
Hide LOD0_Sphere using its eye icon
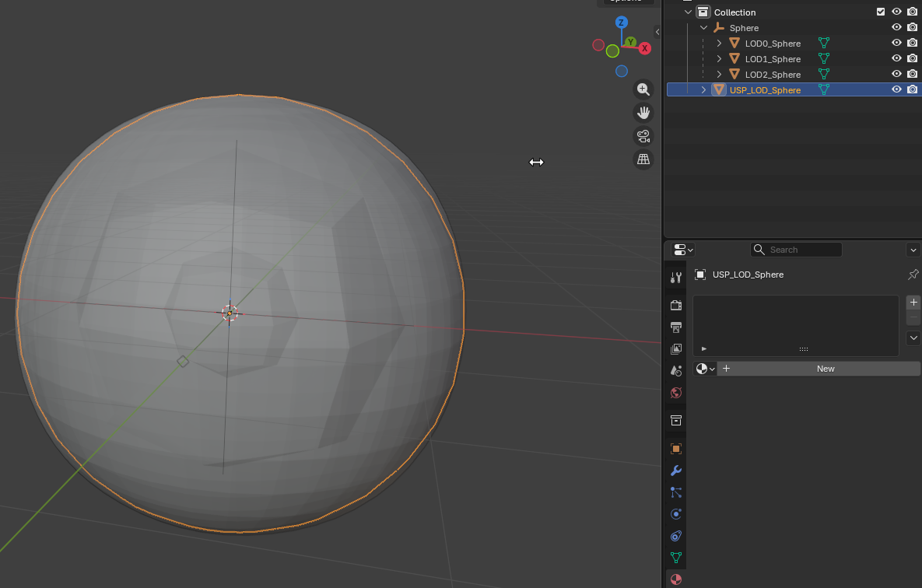point(896,44)
